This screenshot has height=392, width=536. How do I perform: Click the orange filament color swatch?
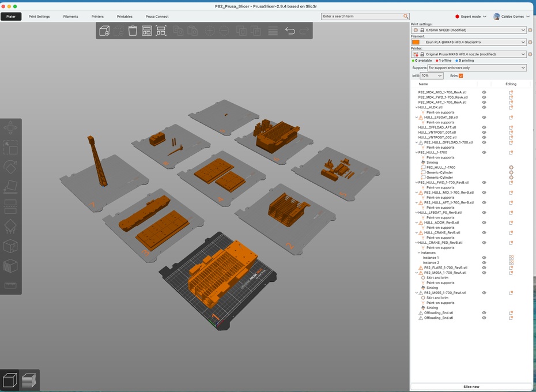416,42
